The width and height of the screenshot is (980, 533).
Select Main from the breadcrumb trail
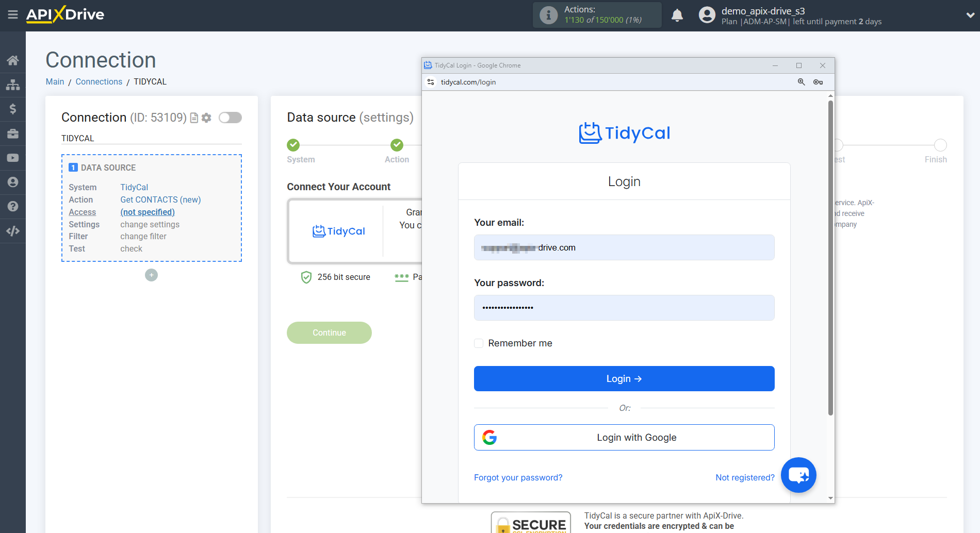[55, 81]
